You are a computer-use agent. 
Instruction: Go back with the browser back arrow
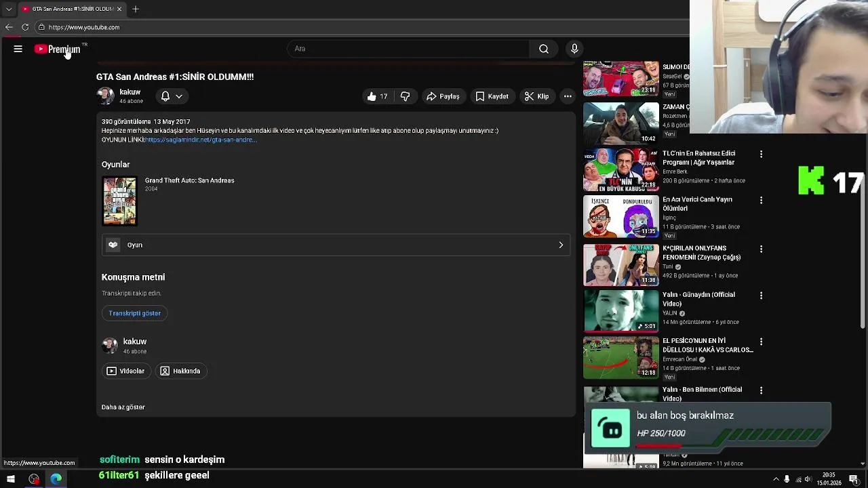click(x=9, y=27)
